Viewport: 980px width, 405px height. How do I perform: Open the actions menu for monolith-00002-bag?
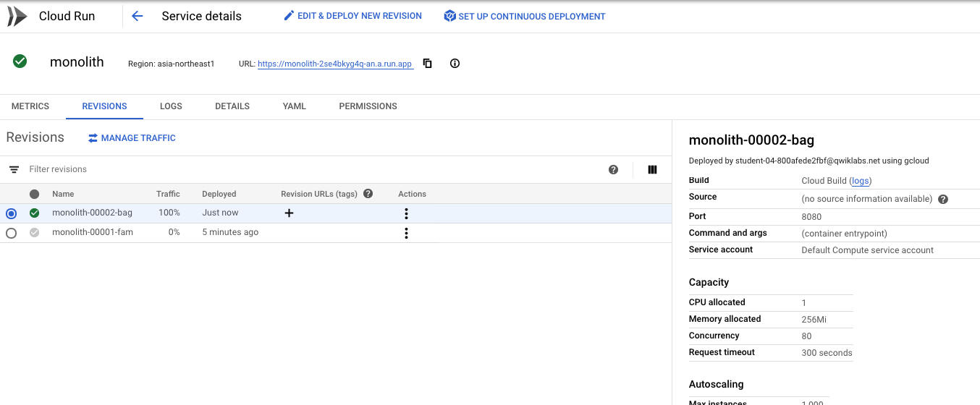coord(406,213)
